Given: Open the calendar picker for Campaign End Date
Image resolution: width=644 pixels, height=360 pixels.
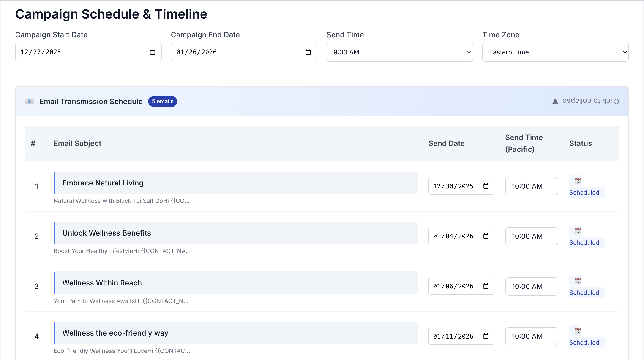Looking at the screenshot, I should (308, 52).
